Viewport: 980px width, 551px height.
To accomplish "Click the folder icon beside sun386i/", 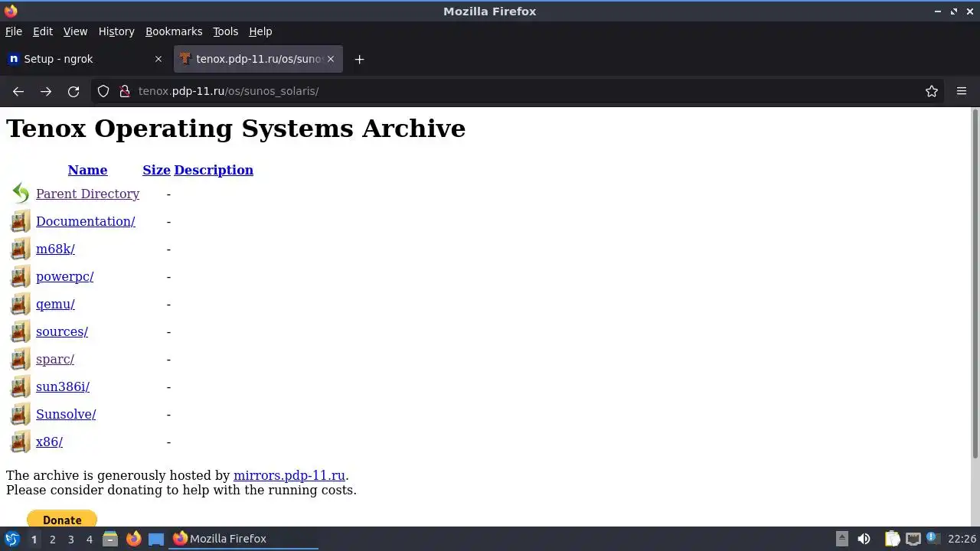I will pyautogui.click(x=21, y=386).
